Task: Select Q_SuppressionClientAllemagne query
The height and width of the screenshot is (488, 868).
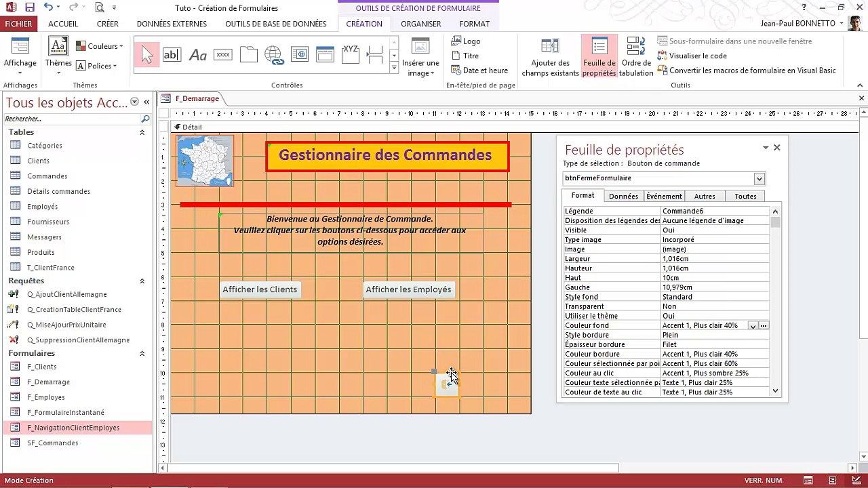Action: coord(78,340)
